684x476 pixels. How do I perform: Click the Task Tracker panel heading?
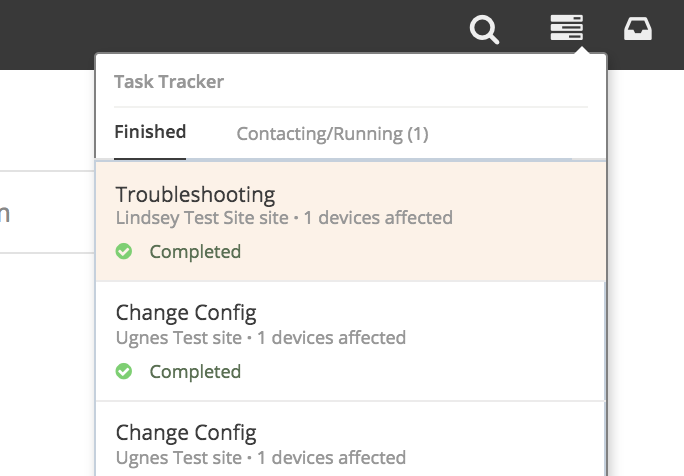tap(169, 82)
